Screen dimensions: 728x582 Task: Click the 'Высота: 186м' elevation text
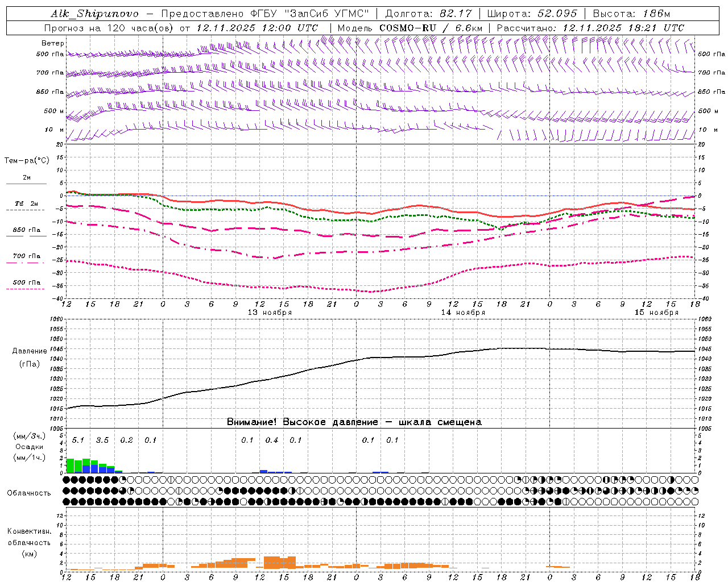tap(631, 14)
